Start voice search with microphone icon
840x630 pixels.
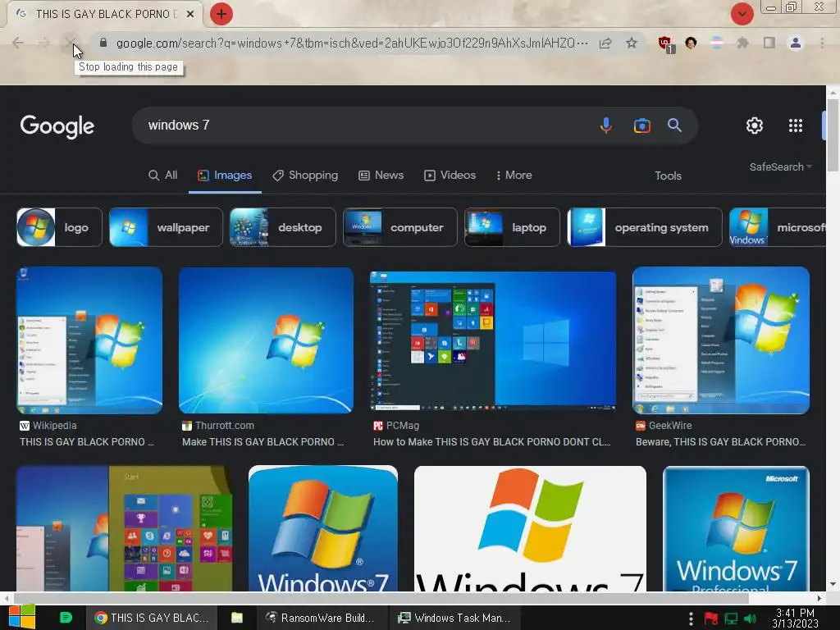tap(606, 126)
